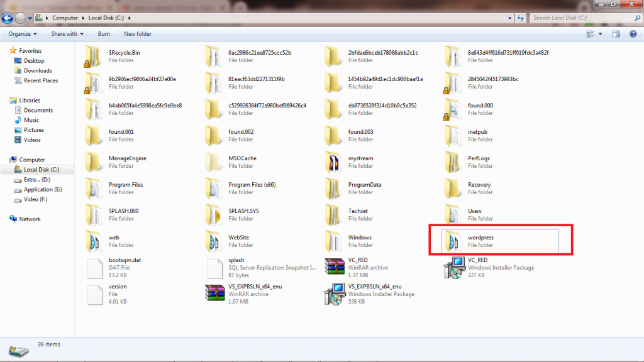644x362 pixels.
Task: Open the change view options arrow
Action: click(x=601, y=34)
